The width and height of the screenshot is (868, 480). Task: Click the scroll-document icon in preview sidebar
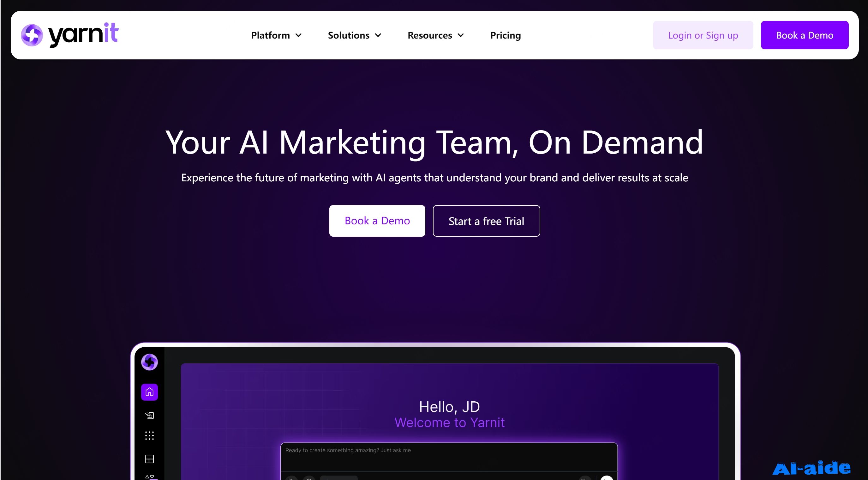pos(149,415)
